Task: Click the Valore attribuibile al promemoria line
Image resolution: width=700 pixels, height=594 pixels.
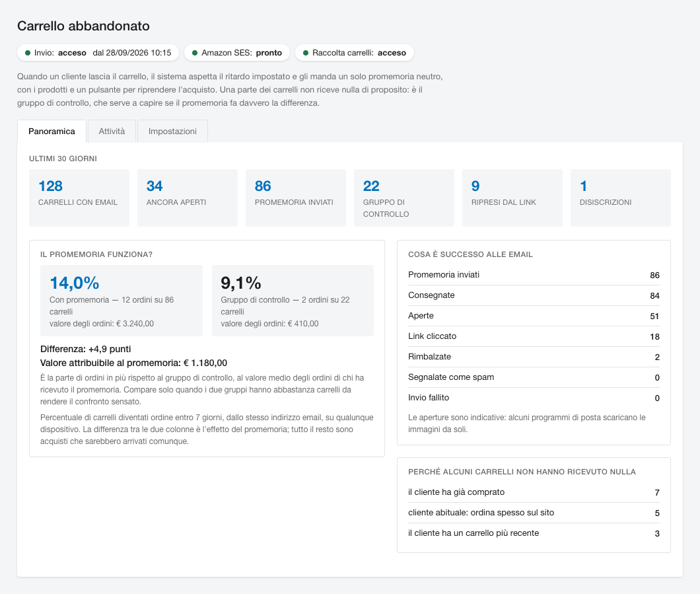Action: pos(133,363)
